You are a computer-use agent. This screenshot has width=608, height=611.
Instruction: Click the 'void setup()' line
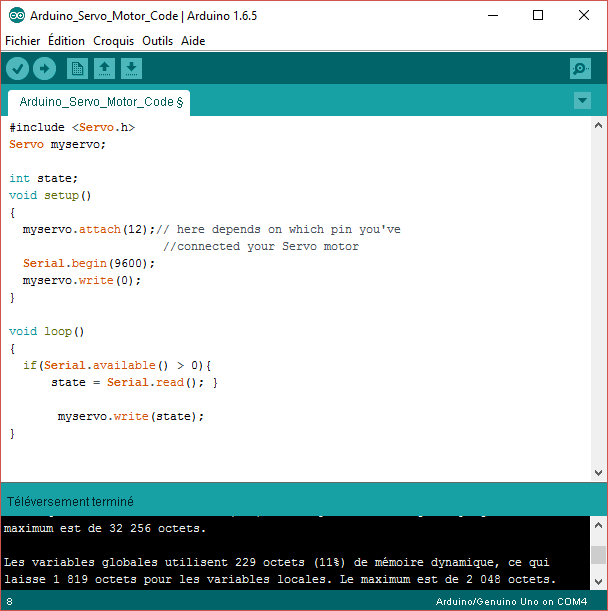point(50,196)
